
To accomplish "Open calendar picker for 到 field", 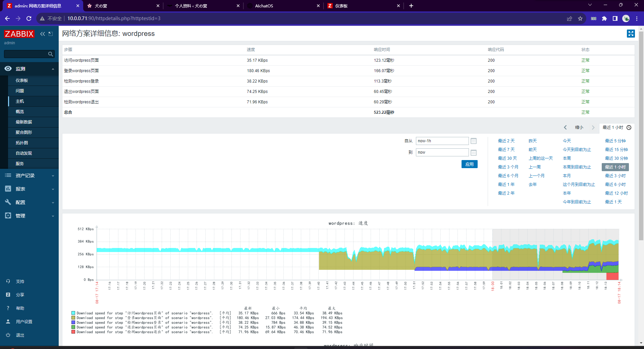I will point(474,153).
